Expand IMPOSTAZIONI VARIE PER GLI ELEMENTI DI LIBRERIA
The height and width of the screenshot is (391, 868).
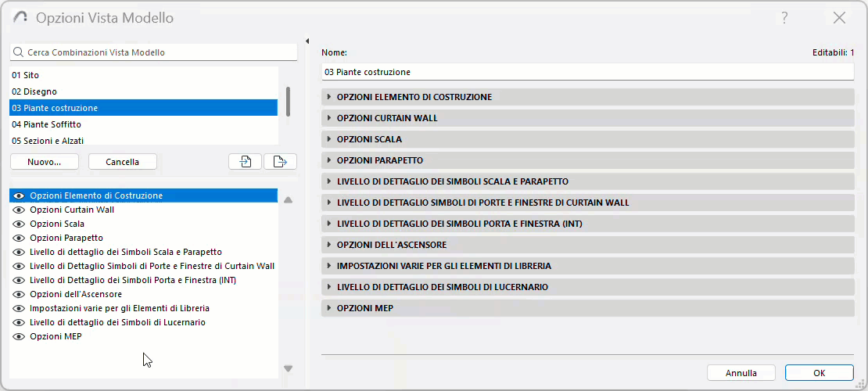click(588, 266)
